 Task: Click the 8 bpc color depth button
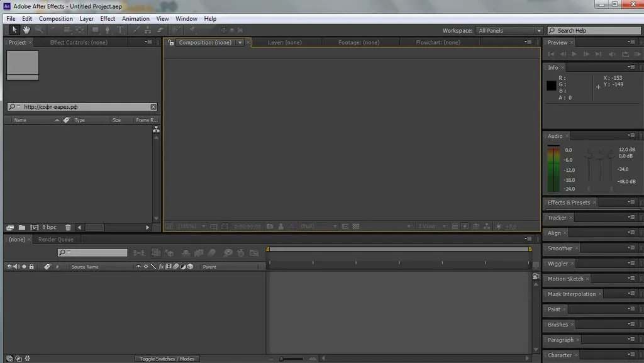click(49, 227)
